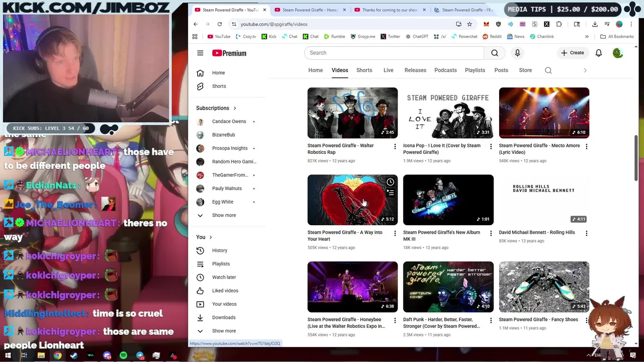644x362 pixels.
Task: Start voice search with the microphone icon
Action: pos(517,53)
